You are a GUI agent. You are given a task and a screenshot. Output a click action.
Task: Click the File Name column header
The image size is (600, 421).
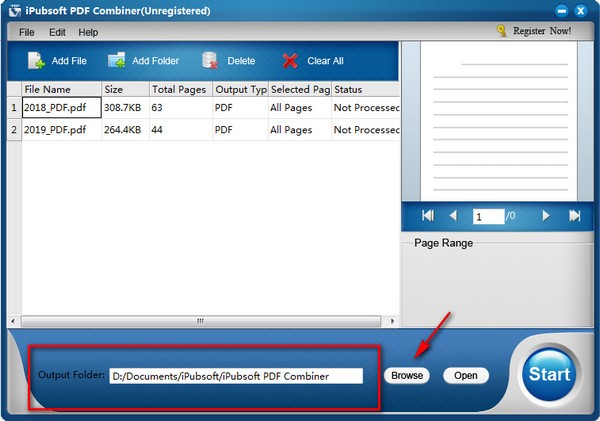click(62, 90)
